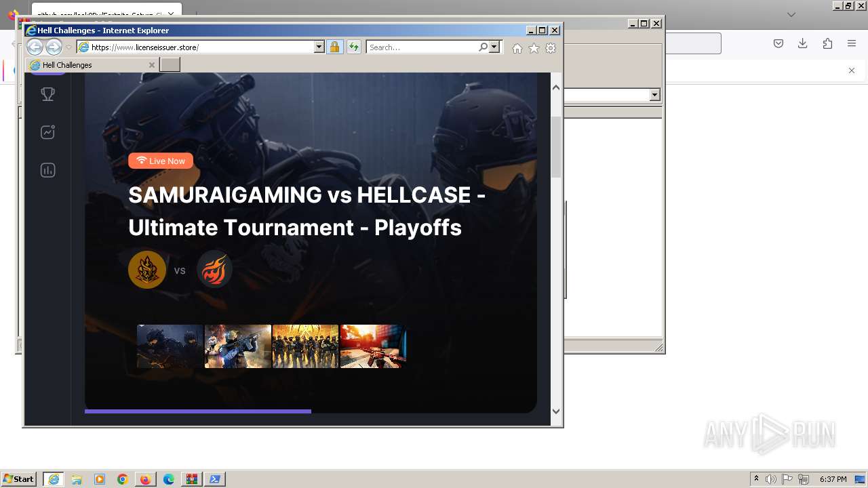Select third squad thumbnail
This screenshot has width=868, height=488.
click(305, 346)
